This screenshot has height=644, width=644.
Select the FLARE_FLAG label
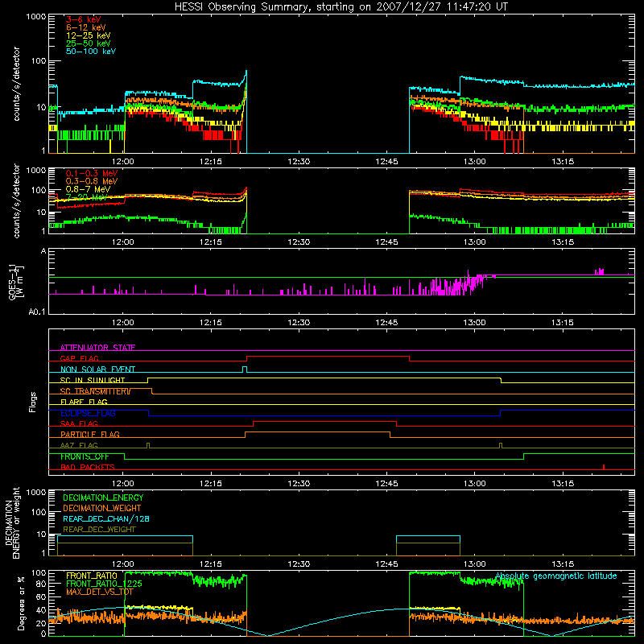tap(84, 402)
